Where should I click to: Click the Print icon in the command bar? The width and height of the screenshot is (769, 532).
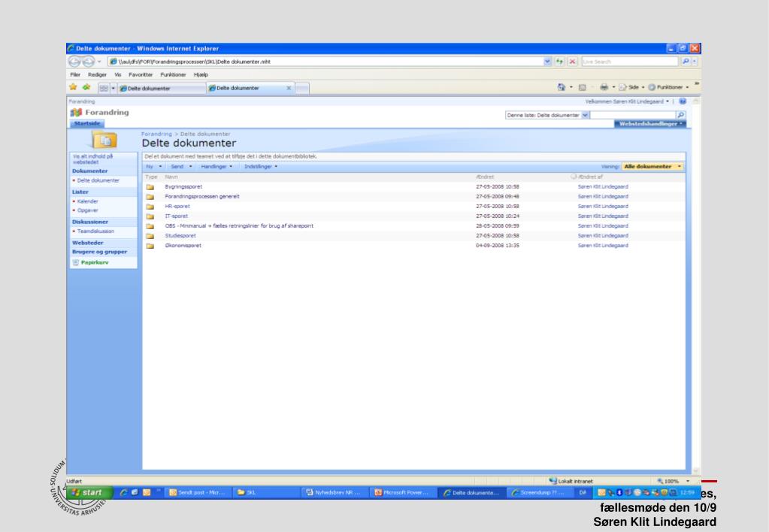coord(604,87)
